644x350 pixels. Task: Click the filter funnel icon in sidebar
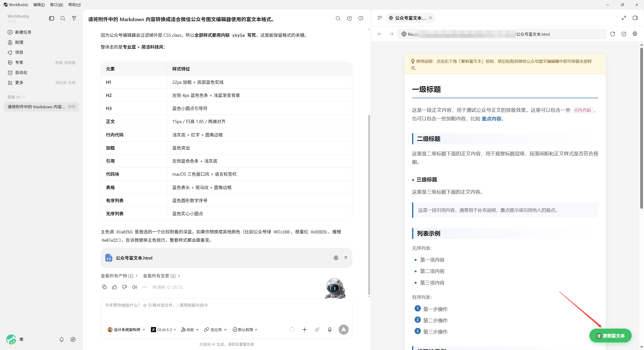(x=74, y=18)
